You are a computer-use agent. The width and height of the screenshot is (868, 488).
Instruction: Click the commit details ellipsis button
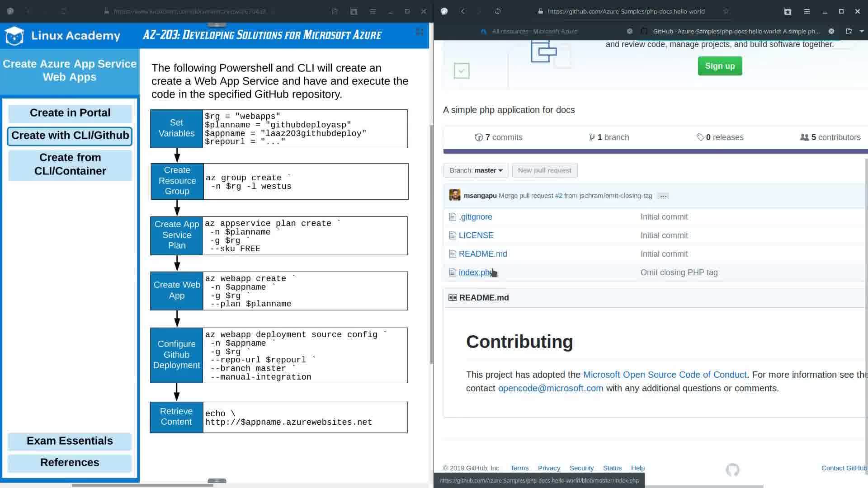point(663,196)
